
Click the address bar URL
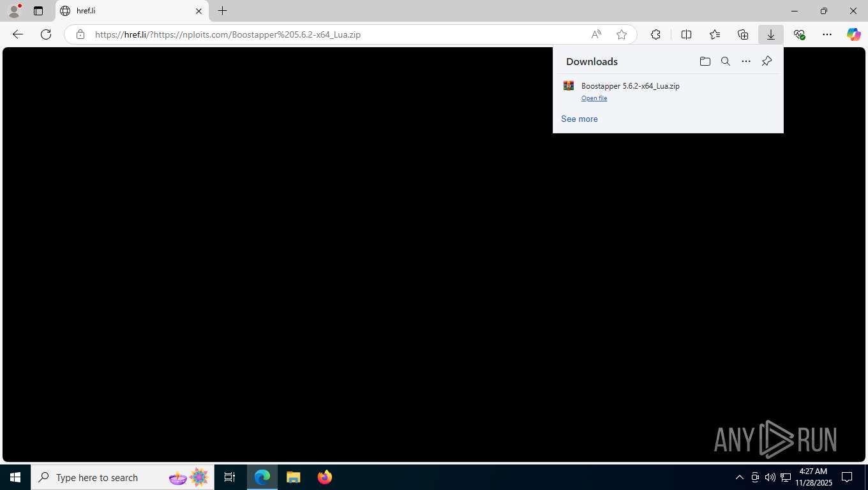(228, 34)
